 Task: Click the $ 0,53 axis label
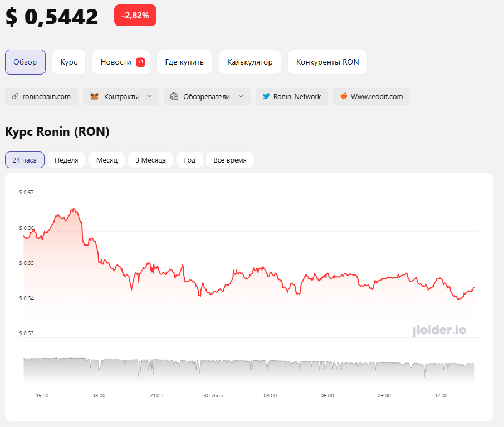coord(26,333)
